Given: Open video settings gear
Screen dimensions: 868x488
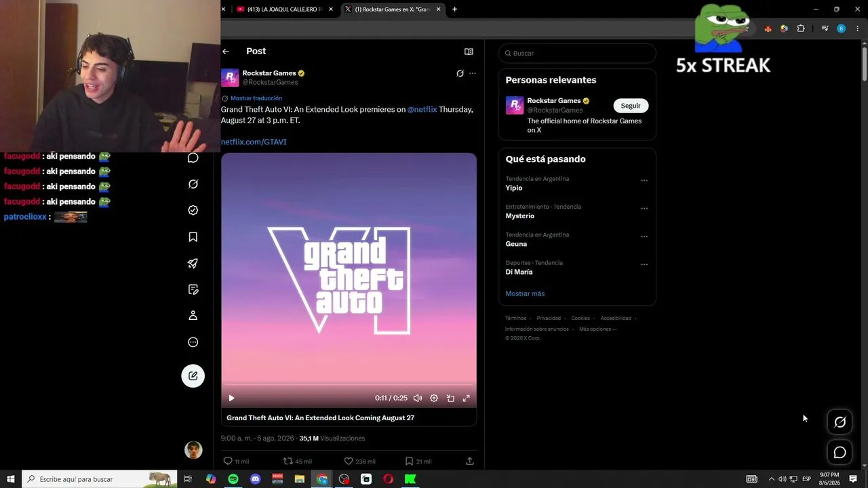Looking at the screenshot, I should (x=434, y=399).
